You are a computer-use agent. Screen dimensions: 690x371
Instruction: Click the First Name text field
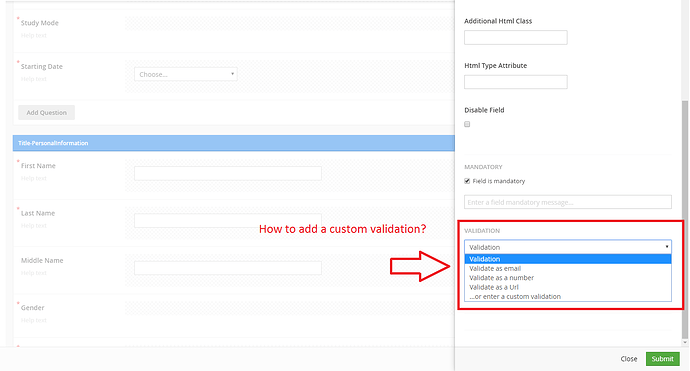coord(228,173)
